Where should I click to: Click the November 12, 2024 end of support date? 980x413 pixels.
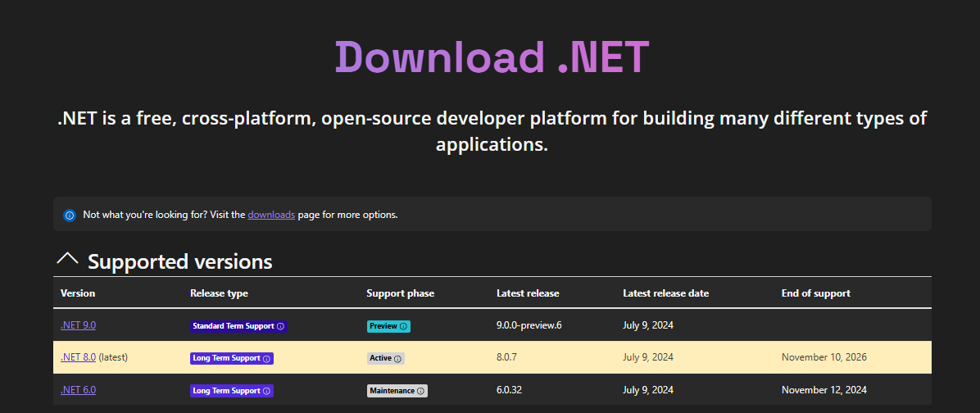(824, 391)
